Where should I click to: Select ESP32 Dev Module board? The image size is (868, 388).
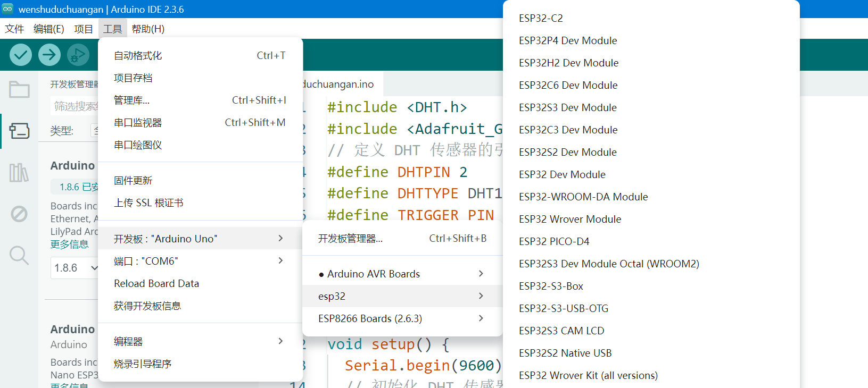click(x=651, y=174)
